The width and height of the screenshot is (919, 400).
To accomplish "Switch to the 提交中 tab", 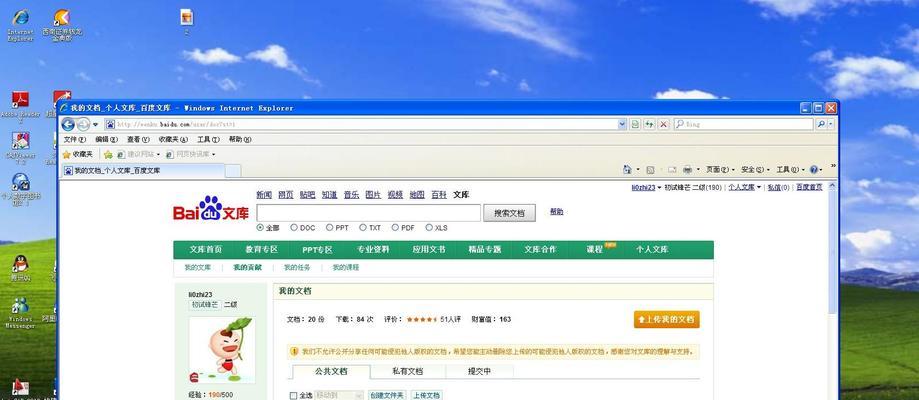I will coord(479,371).
